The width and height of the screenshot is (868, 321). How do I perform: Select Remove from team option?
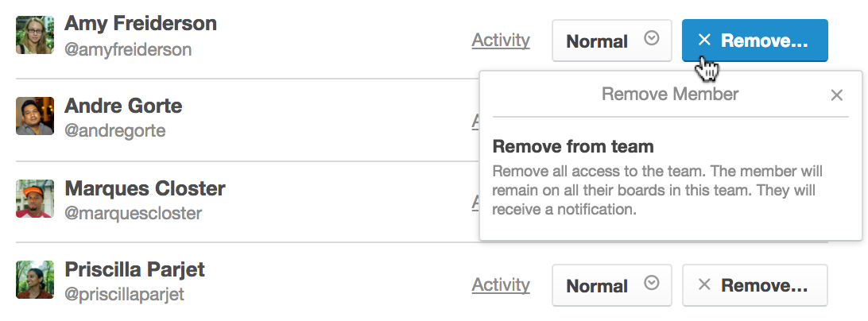pyautogui.click(x=670, y=178)
